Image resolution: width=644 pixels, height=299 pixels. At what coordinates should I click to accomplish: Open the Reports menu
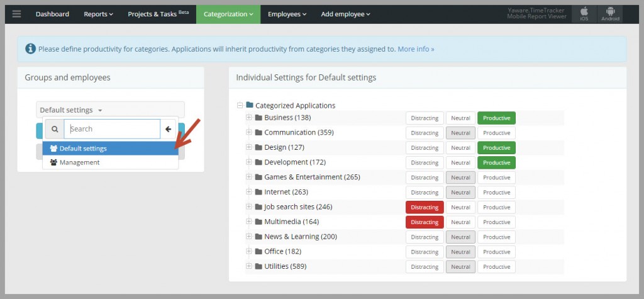[98, 14]
